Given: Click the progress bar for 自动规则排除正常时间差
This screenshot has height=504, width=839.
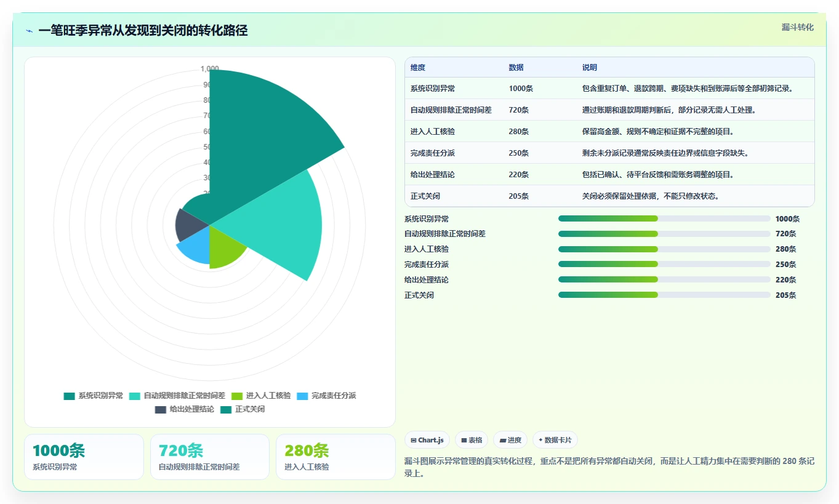Looking at the screenshot, I should pyautogui.click(x=664, y=234).
